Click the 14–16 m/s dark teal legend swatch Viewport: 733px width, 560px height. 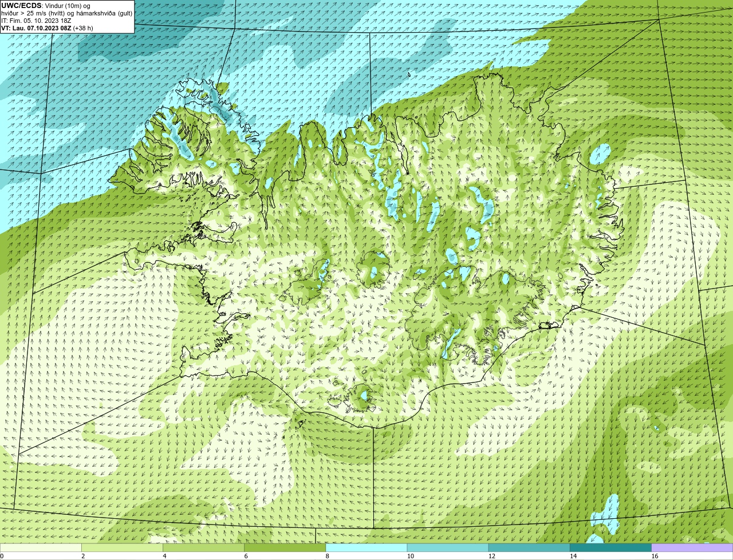611,547
